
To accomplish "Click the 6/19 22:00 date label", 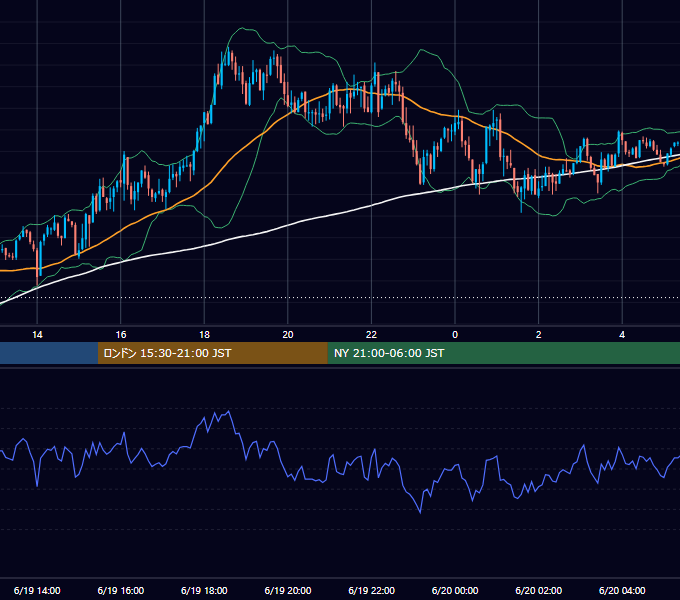I will pos(372,590).
